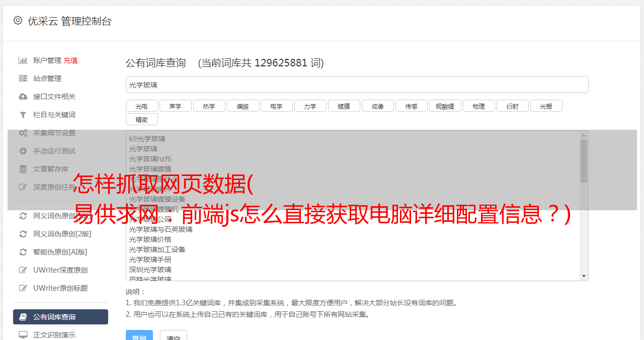
Task: Click the 查询 search button
Action: tap(139, 336)
